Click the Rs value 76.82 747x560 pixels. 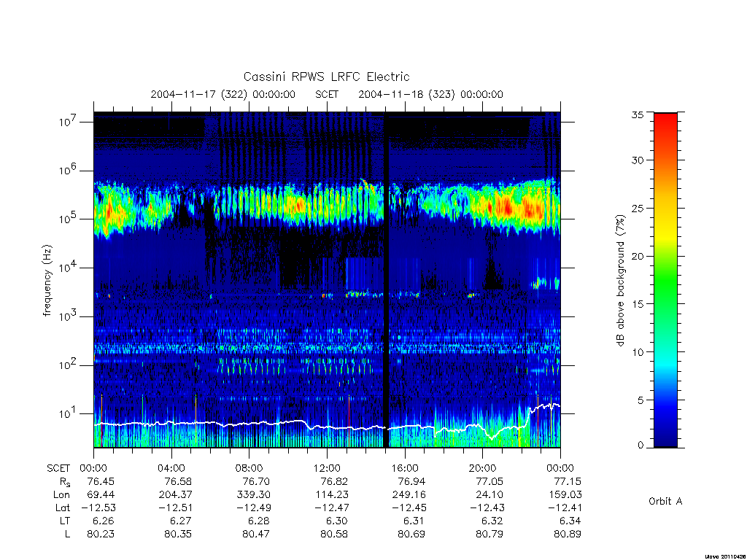(x=334, y=481)
